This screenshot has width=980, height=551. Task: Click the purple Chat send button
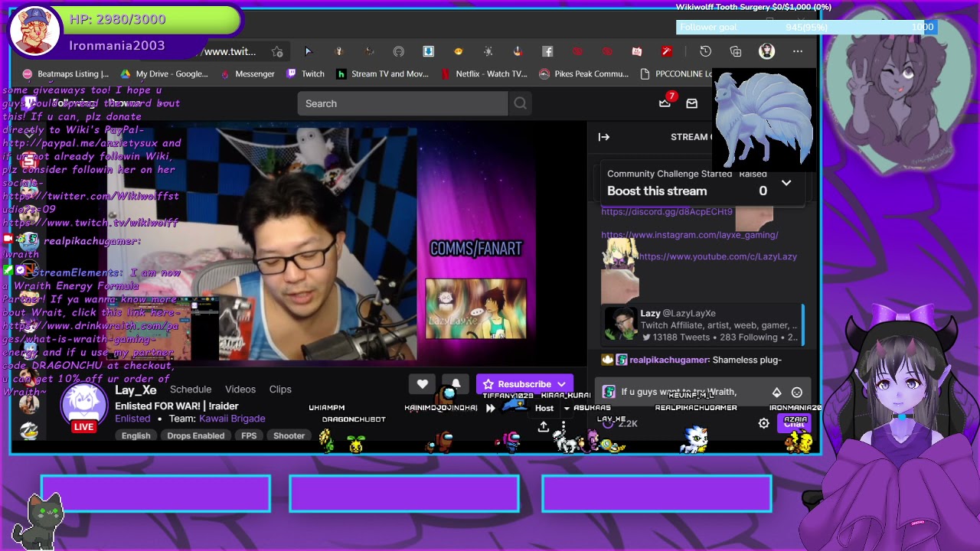795,423
